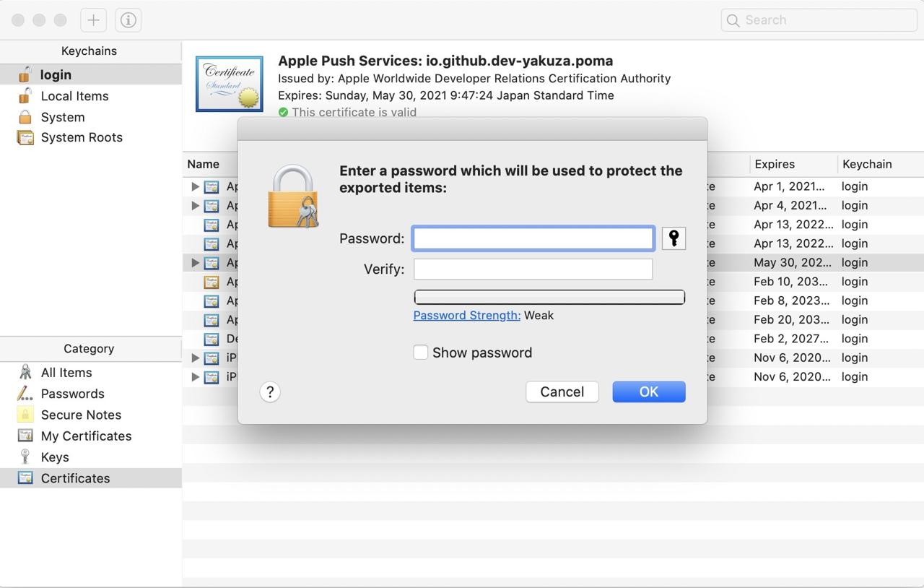Expand the certificate row expiring Apr 4, 2021
The image size is (924, 588).
195,205
